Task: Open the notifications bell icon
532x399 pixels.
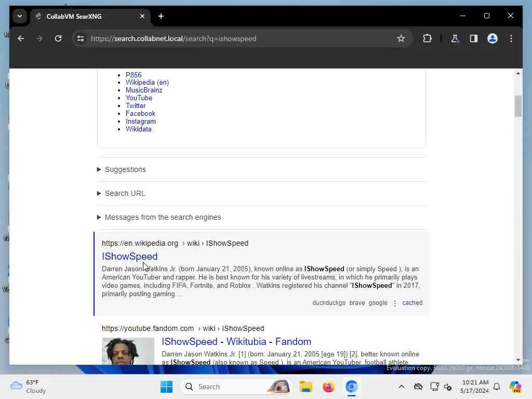Action: tap(497, 387)
